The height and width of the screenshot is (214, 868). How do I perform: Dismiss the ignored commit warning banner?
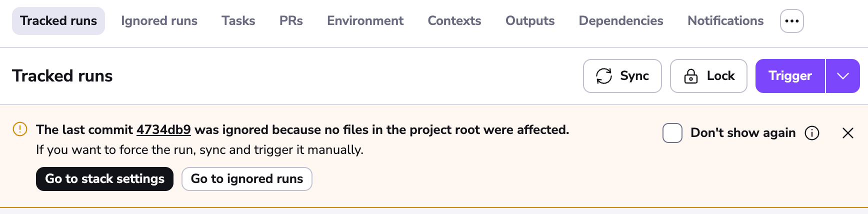[848, 133]
